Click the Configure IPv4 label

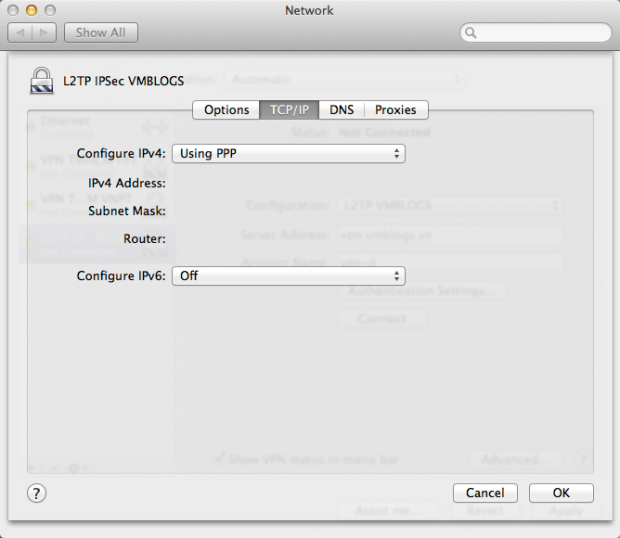(x=121, y=153)
